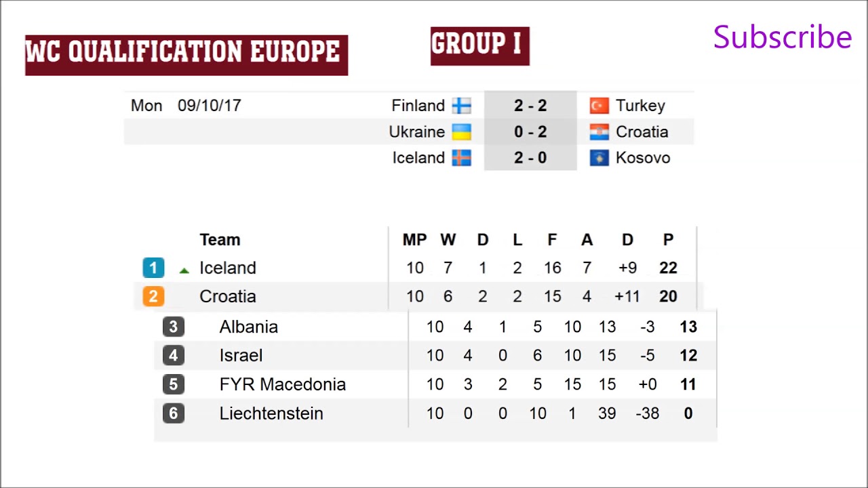
Task: Click the Turkey flag icon
Action: coord(599,106)
